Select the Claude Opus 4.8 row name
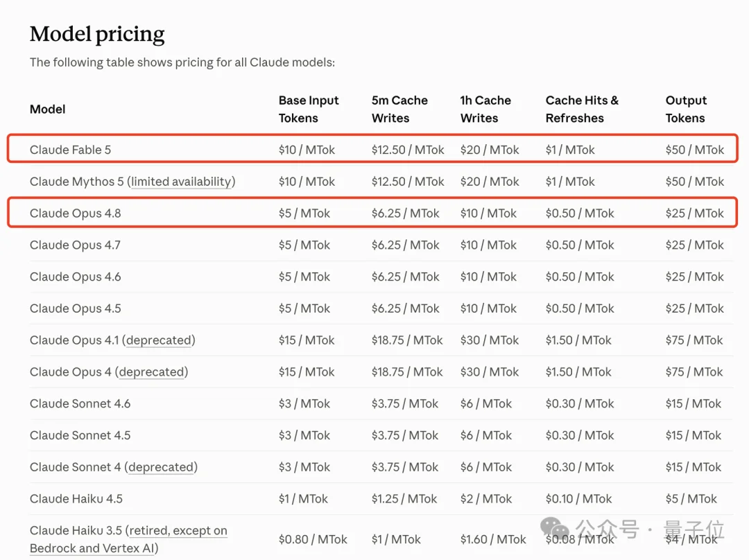Viewport: 749px width, 560px height. [75, 213]
